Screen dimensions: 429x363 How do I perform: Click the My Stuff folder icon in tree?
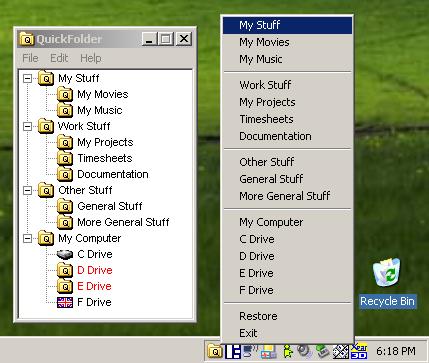click(46, 79)
